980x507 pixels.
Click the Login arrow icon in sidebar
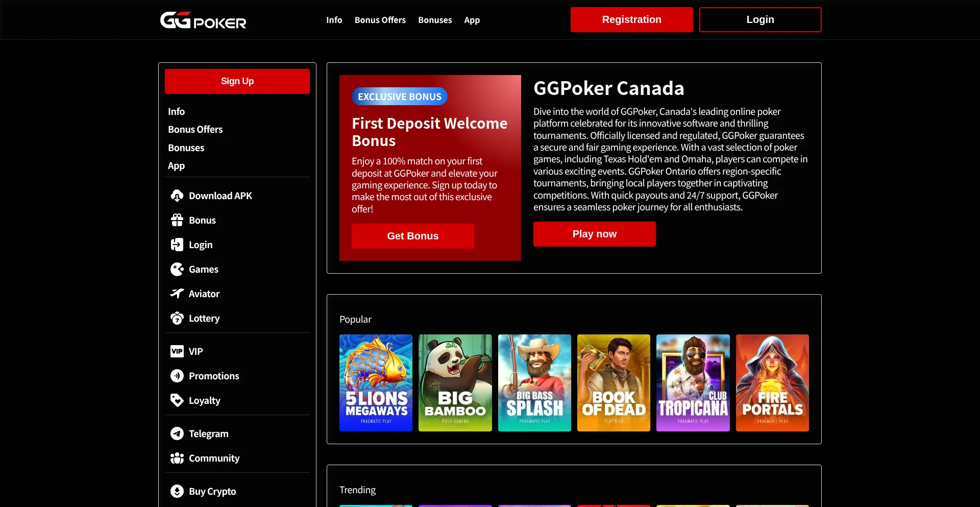coord(177,245)
